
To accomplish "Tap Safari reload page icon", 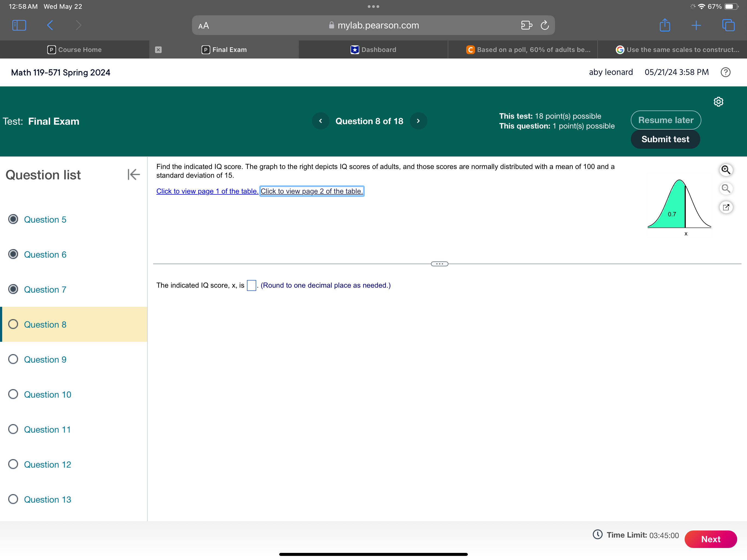I will tap(544, 25).
